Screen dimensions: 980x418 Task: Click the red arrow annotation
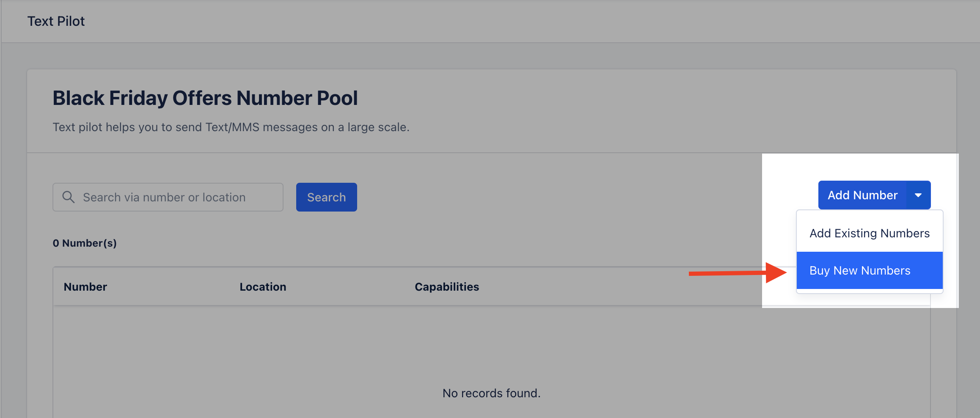738,273
